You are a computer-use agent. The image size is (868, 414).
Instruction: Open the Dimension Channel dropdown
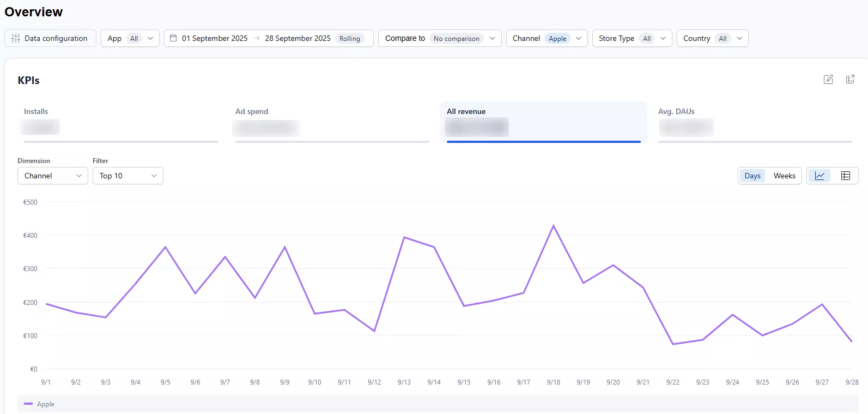pyautogui.click(x=52, y=176)
